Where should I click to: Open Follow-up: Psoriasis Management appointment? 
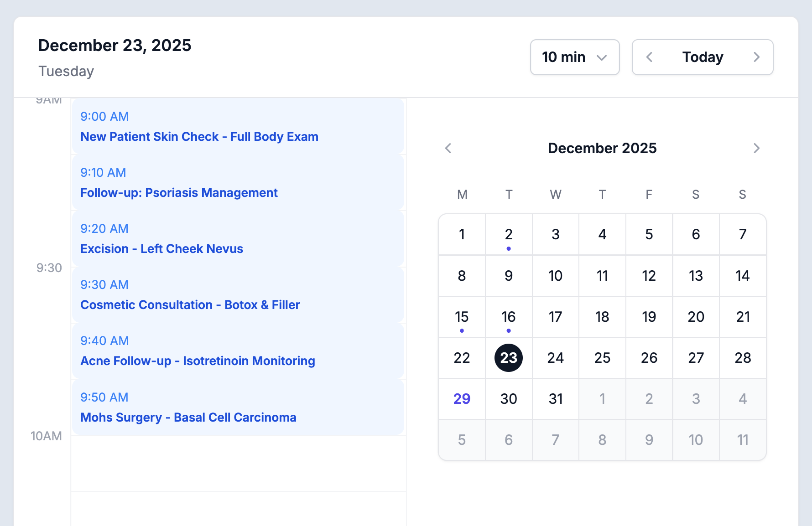[238, 183]
